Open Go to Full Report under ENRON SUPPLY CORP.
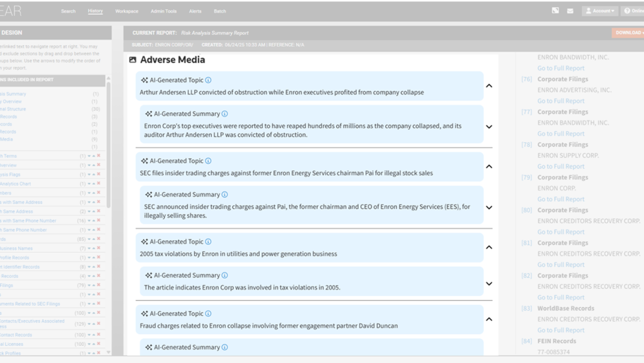The height and width of the screenshot is (363, 644). pyautogui.click(x=560, y=166)
